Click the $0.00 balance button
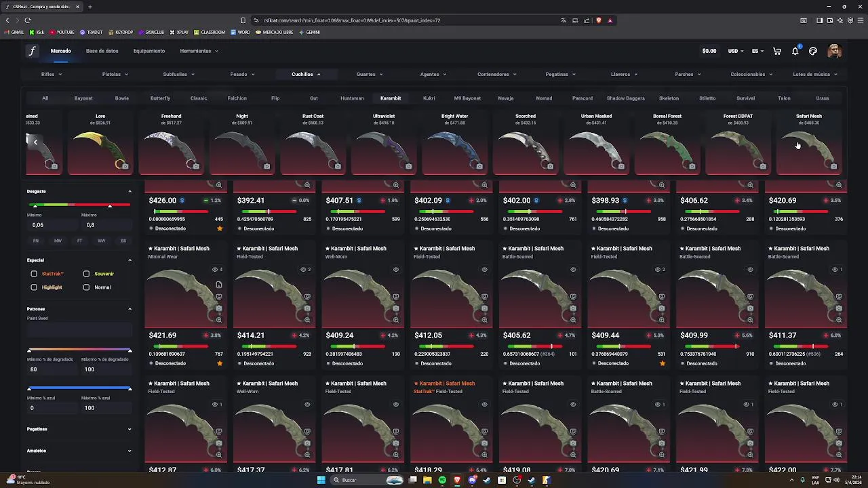Screen dimensions: 868x488 coord(709,51)
